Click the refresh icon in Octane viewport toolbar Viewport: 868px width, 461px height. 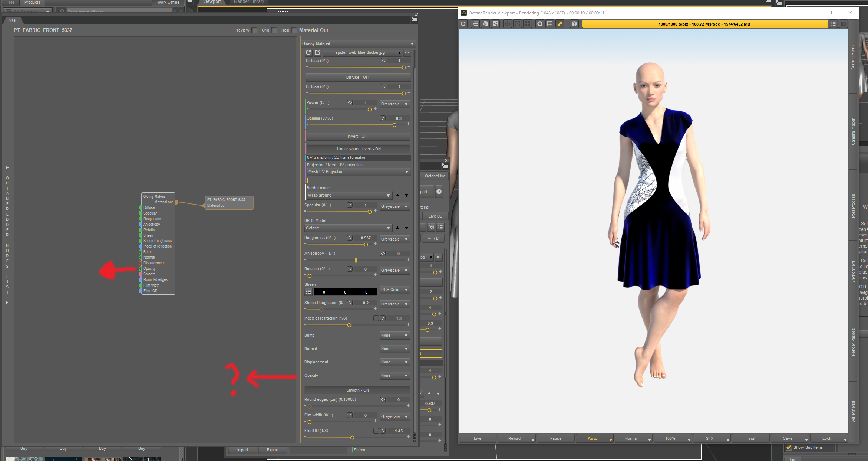(463, 24)
